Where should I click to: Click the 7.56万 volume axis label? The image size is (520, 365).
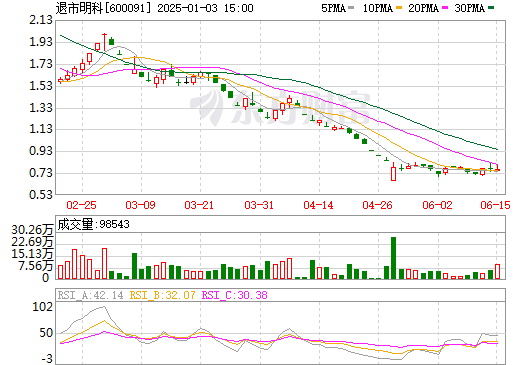pos(36,266)
